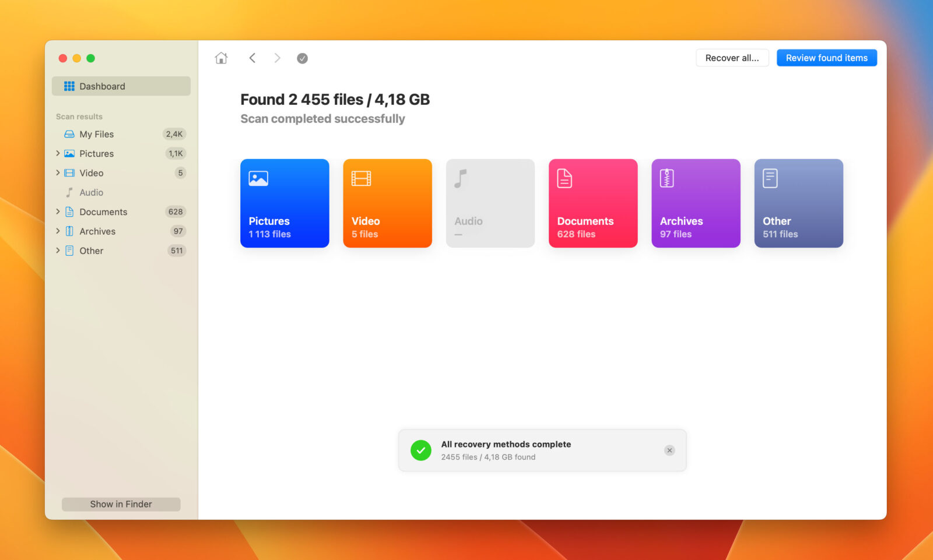This screenshot has height=560, width=933.
Task: Click the Show in Finder button
Action: (121, 503)
